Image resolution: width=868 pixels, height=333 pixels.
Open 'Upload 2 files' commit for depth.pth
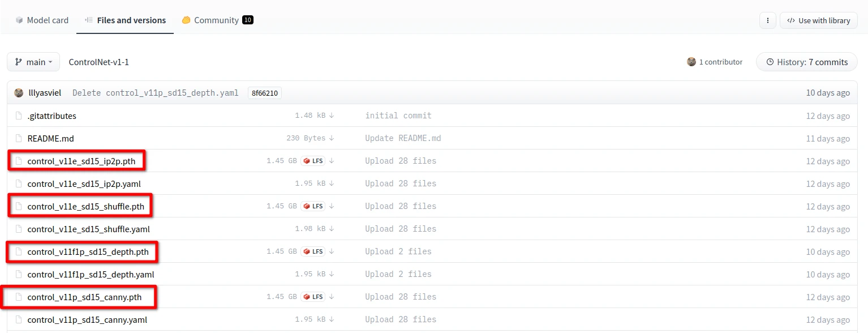pyautogui.click(x=398, y=251)
